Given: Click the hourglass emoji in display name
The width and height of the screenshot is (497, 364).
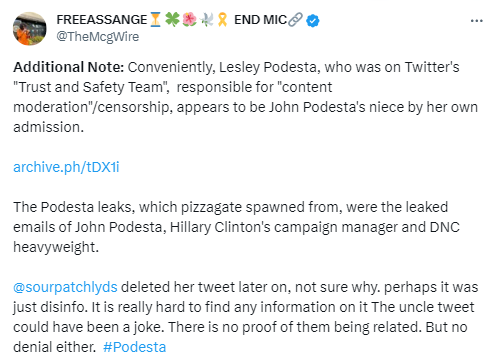Looking at the screenshot, I should 155,20.
